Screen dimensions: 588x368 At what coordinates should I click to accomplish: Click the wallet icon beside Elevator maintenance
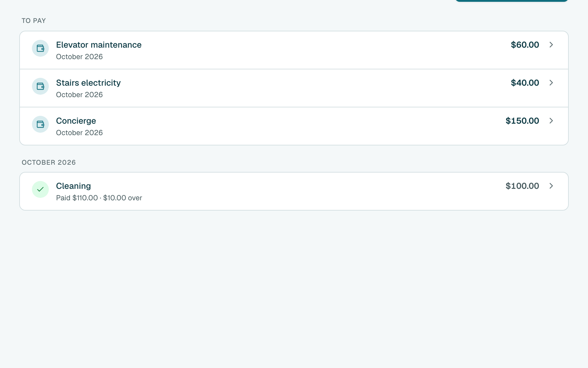pyautogui.click(x=40, y=48)
